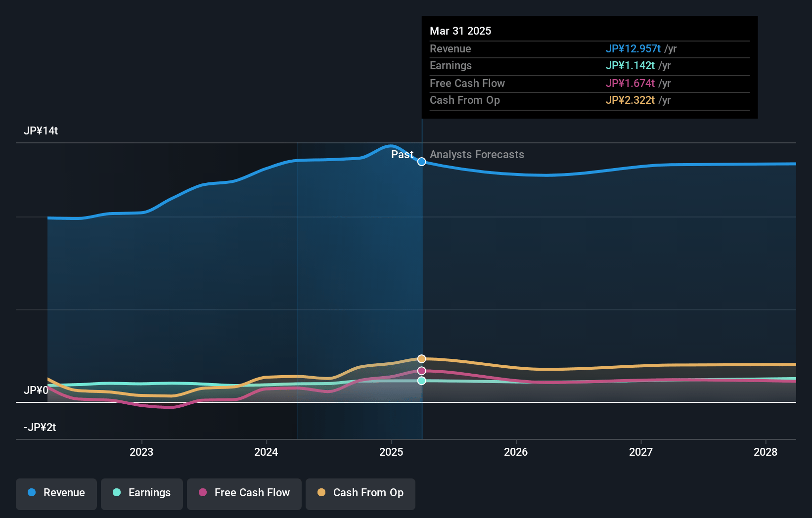Toggle the Earnings legend button
Viewport: 812px width, 518px height.
(x=142, y=494)
